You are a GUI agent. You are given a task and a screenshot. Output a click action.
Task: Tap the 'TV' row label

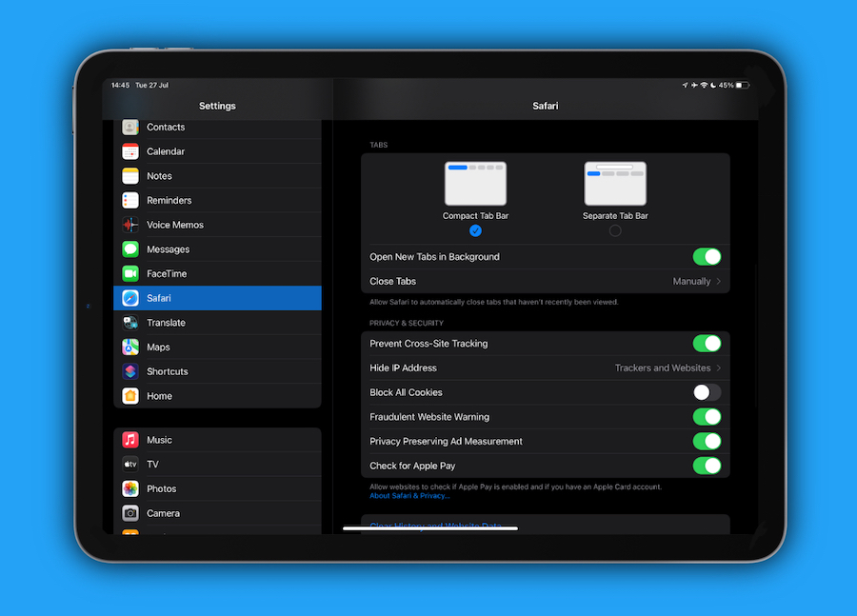coord(152,464)
